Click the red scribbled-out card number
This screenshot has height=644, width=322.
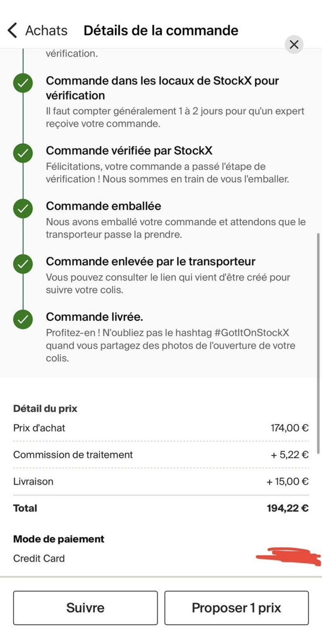pyautogui.click(x=288, y=557)
